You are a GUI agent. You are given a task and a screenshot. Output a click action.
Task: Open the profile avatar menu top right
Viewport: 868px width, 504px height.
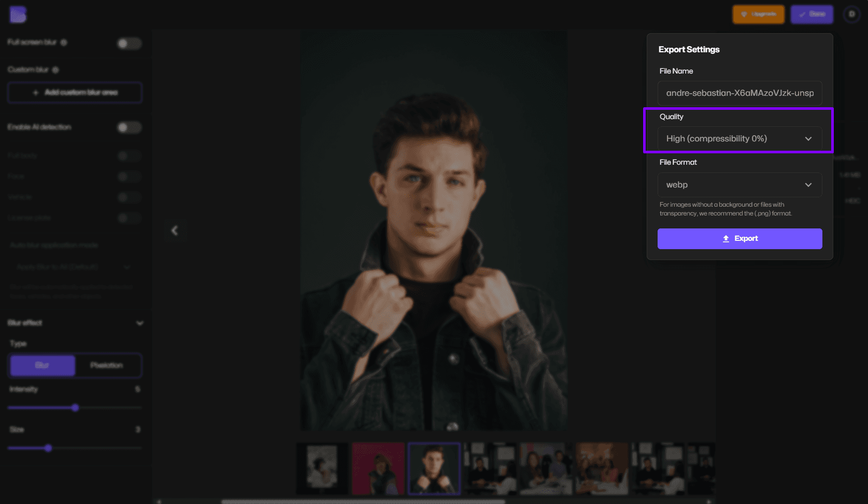click(x=851, y=15)
